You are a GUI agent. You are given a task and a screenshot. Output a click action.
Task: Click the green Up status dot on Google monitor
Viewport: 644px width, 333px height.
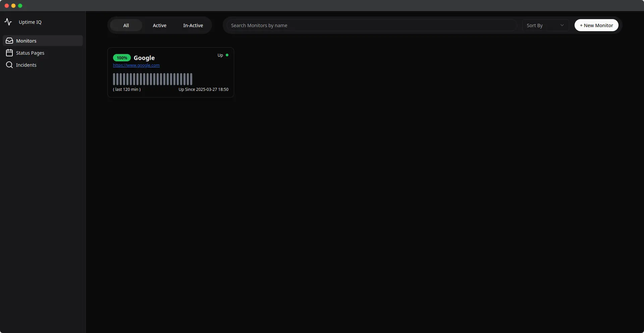227,55
